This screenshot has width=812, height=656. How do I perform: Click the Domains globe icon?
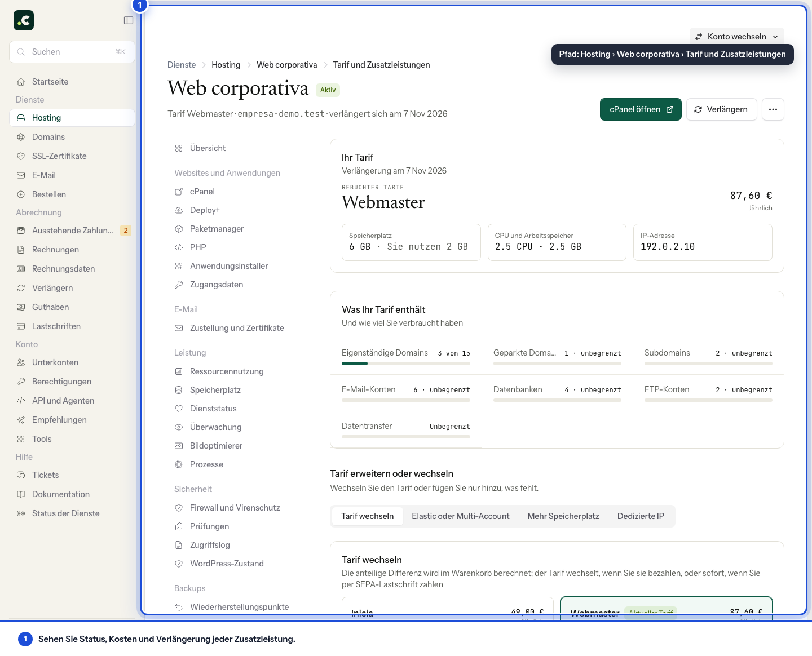tap(21, 137)
